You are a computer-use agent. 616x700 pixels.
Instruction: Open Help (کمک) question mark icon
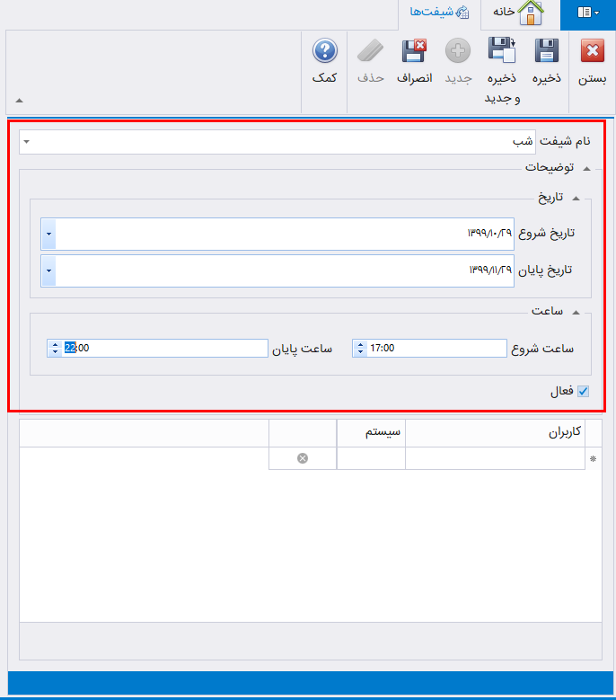pos(324,51)
